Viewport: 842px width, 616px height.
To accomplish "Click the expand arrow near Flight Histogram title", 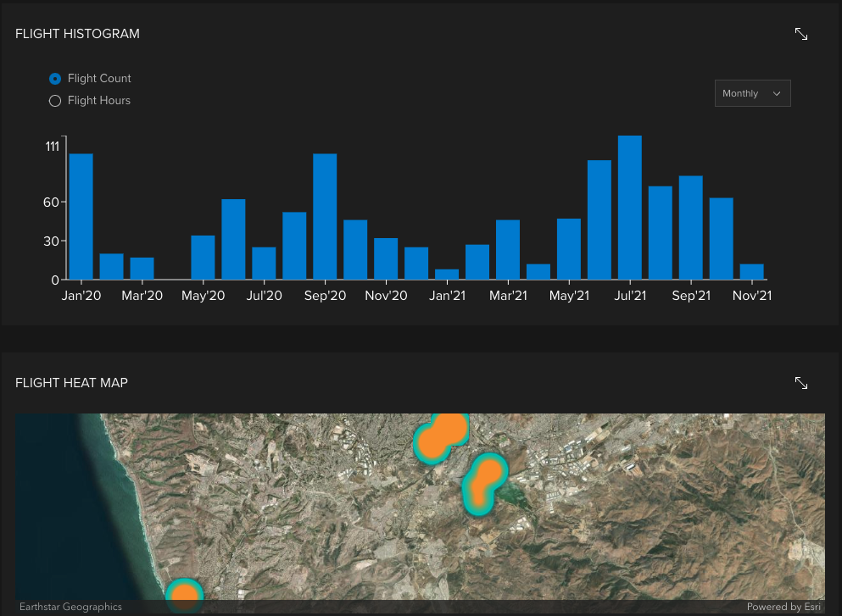I will [801, 34].
